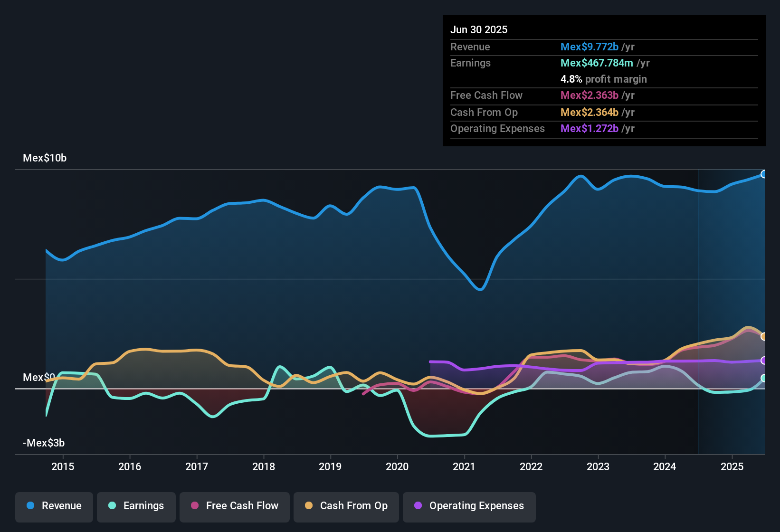Toggle the Earnings series visibility
The image size is (780, 532).
(136, 506)
